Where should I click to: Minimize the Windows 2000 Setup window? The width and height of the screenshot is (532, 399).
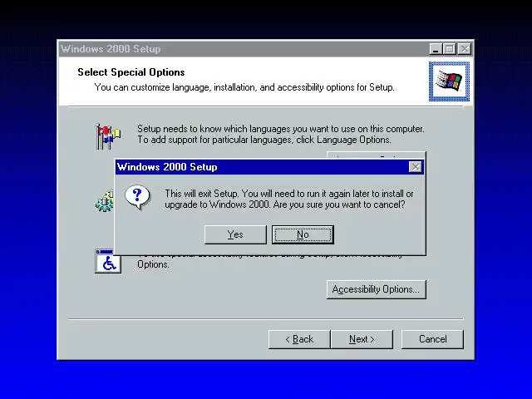click(436, 49)
